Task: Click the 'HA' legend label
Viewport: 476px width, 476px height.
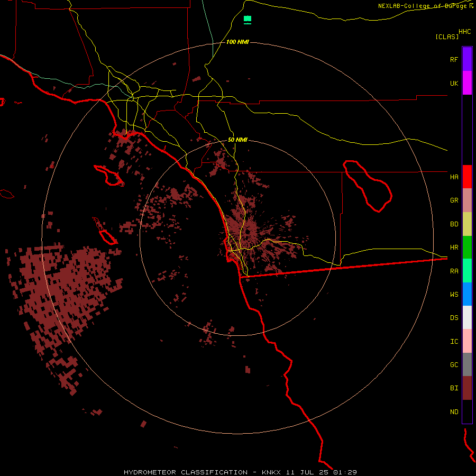Action: point(454,177)
